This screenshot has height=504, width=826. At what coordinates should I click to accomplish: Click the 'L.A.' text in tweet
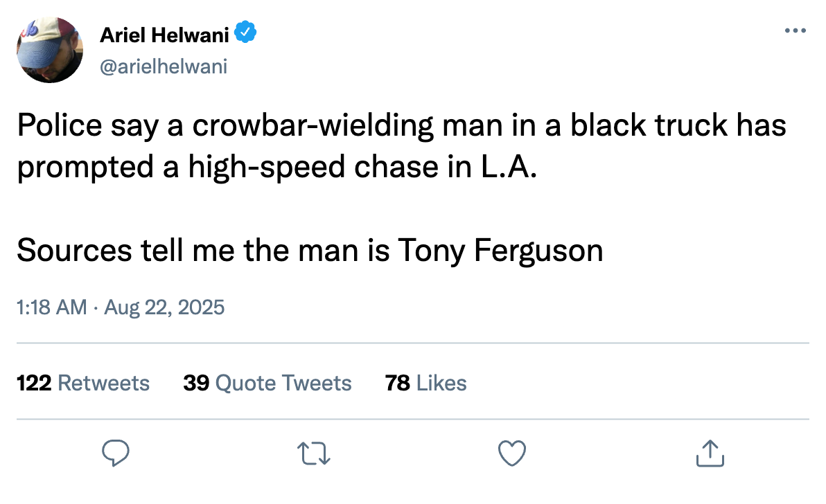click(x=509, y=168)
